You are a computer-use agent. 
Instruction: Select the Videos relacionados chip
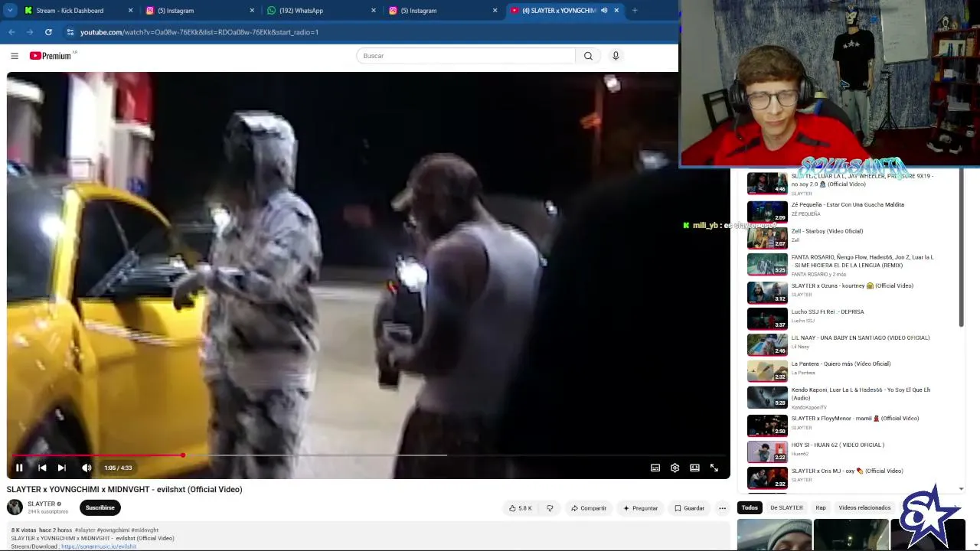[x=864, y=508]
